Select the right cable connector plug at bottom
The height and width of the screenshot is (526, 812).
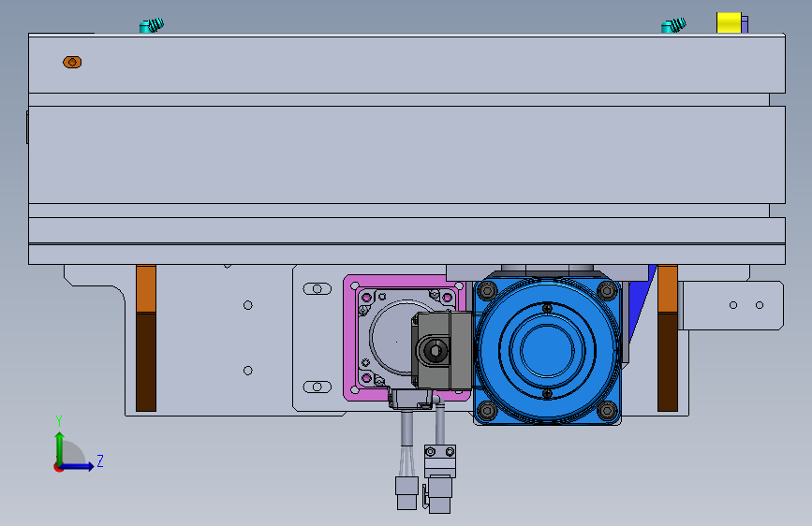coord(439,494)
